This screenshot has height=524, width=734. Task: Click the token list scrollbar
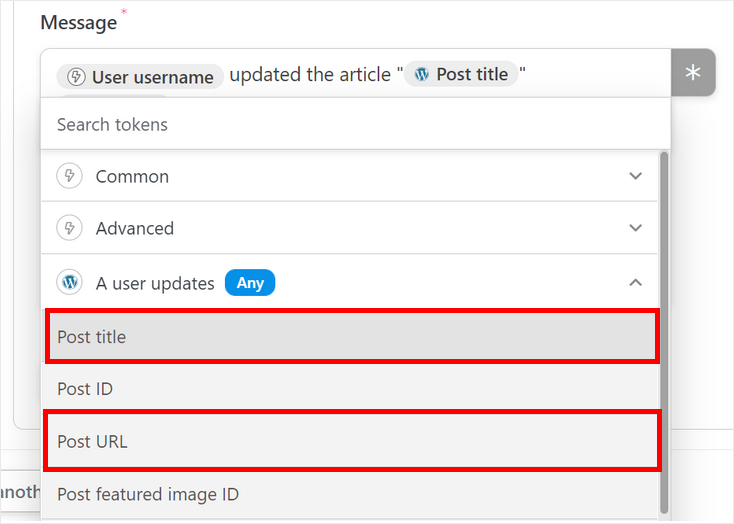pyautogui.click(x=665, y=330)
